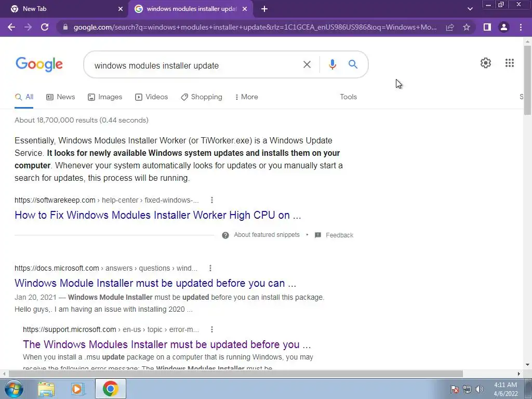Click scrollbar right arrow at bottom
Viewport: 532px width, 399px height.
click(519, 374)
